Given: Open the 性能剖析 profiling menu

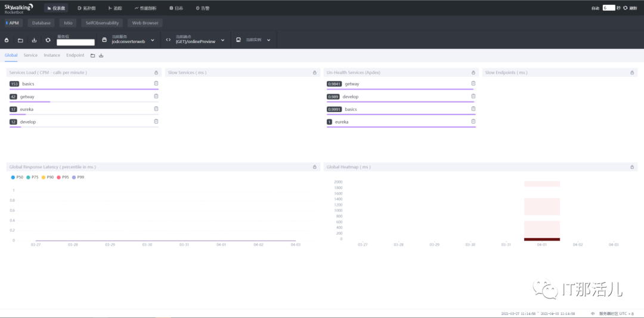Looking at the screenshot, I should click(x=147, y=8).
